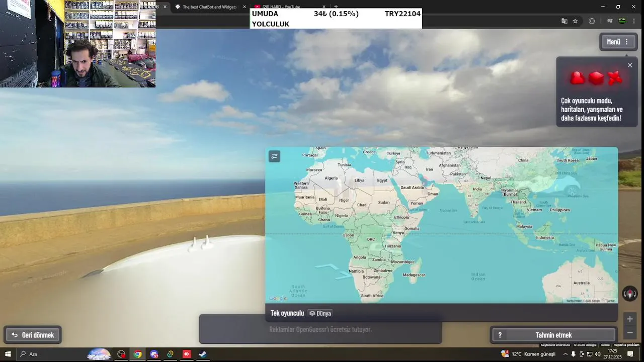Open Discord from the taskbar

(154, 354)
